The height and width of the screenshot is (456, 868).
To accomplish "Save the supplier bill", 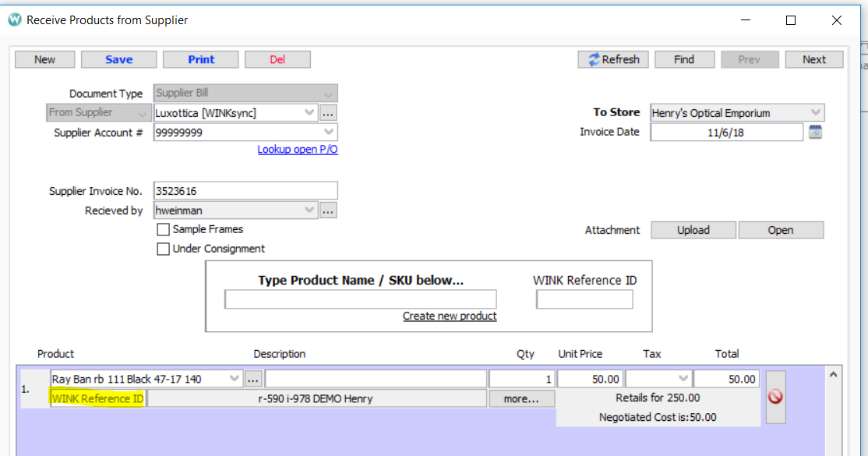I will coord(118,58).
